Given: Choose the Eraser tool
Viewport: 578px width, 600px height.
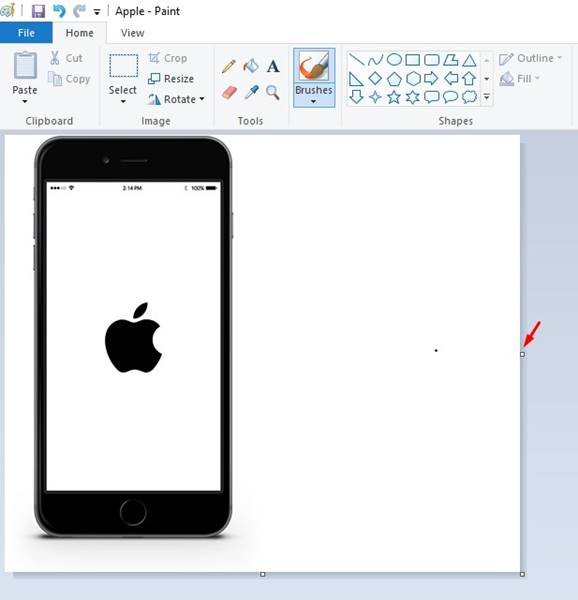Looking at the screenshot, I should 229,92.
